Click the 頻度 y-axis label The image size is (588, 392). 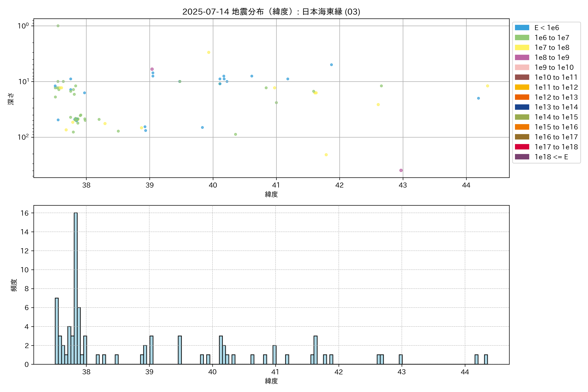[14, 285]
